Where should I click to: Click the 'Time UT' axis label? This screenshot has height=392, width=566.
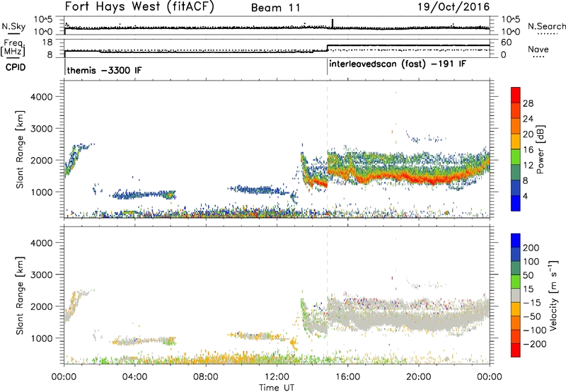[x=277, y=388]
